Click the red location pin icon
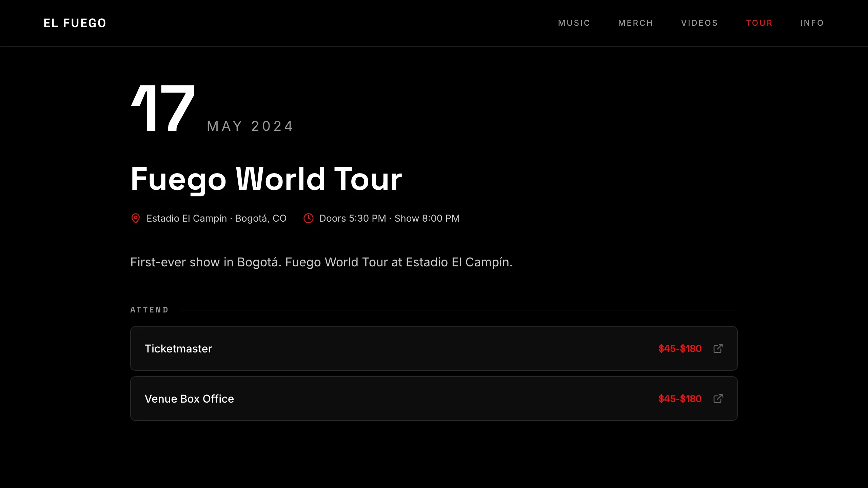This screenshot has height=488, width=868. pyautogui.click(x=136, y=218)
